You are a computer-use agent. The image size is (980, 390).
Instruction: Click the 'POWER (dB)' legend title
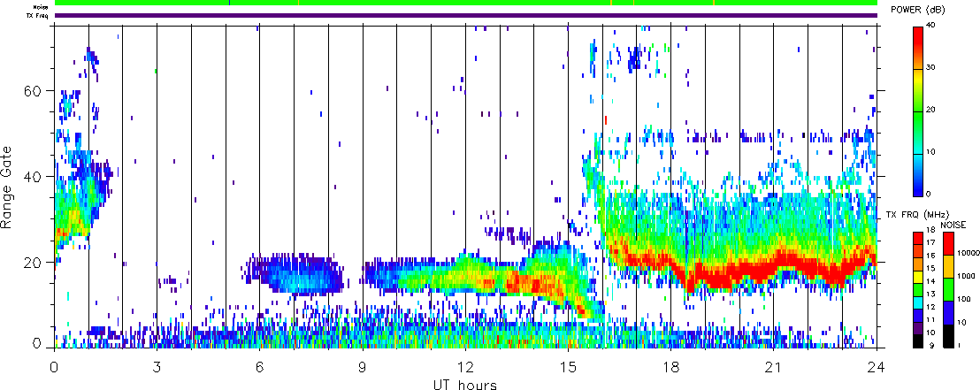click(918, 9)
